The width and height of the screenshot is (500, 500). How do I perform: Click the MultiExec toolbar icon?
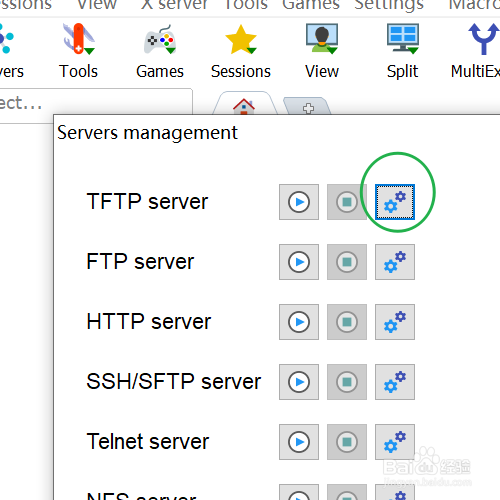483,39
